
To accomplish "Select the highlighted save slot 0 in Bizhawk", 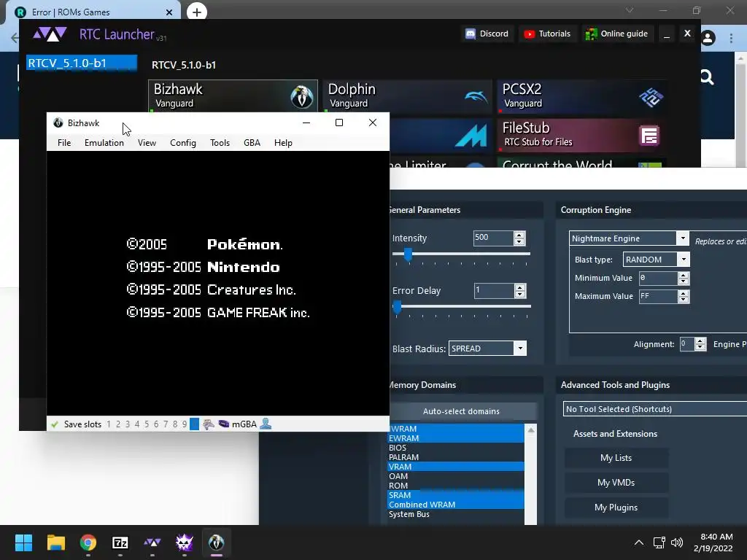I will coord(194,424).
